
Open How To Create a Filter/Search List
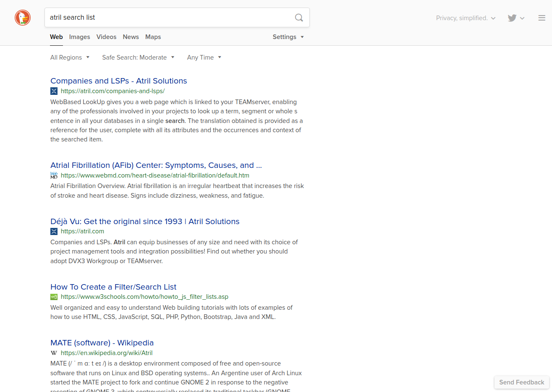(113, 287)
